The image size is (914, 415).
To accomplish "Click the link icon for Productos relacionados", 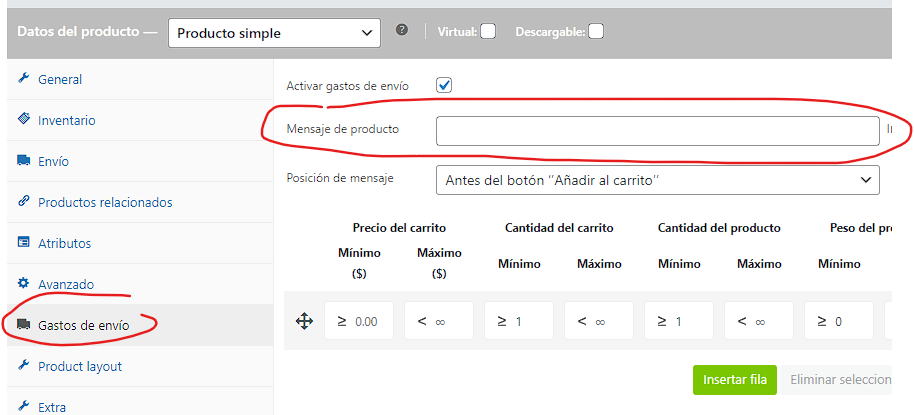I will (x=23, y=202).
